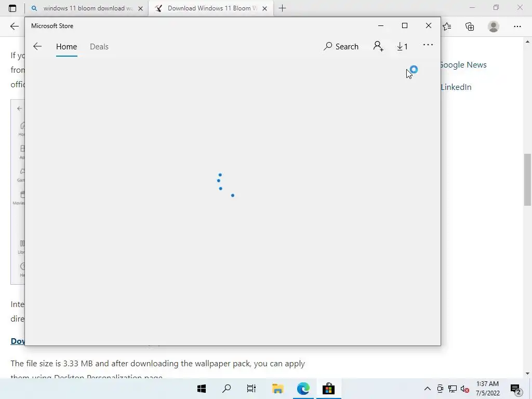Image resolution: width=532 pixels, height=399 pixels.
Task: Close the windows 11 bloom search tab
Action: pos(140,8)
